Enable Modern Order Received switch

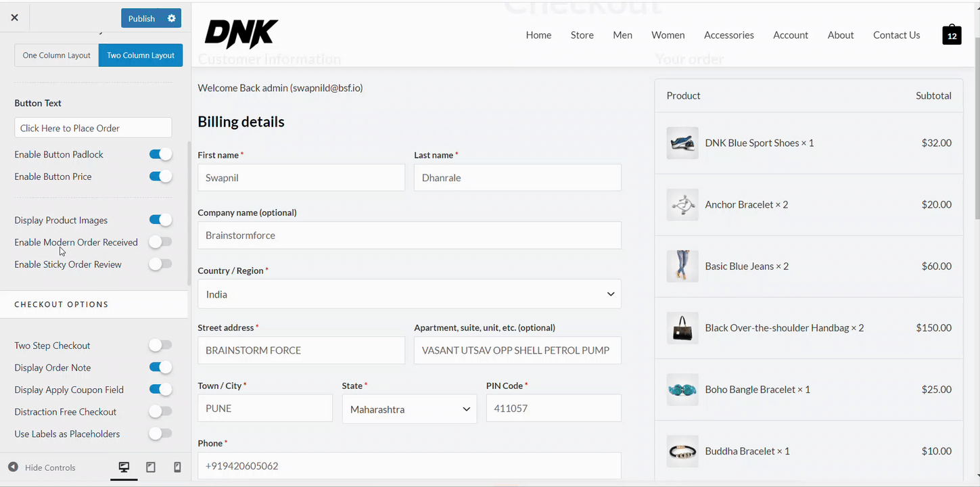click(x=160, y=241)
